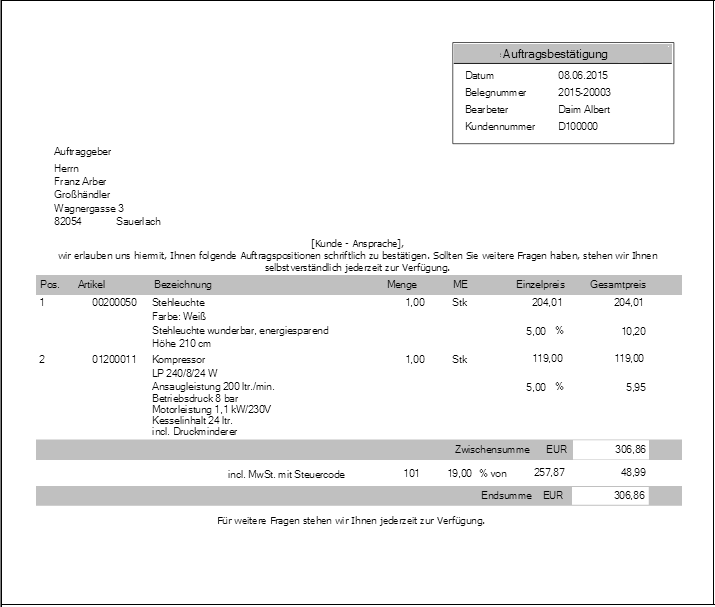The height and width of the screenshot is (607, 715).
Task: Click the city name Sauerlach
Action: coord(138,221)
